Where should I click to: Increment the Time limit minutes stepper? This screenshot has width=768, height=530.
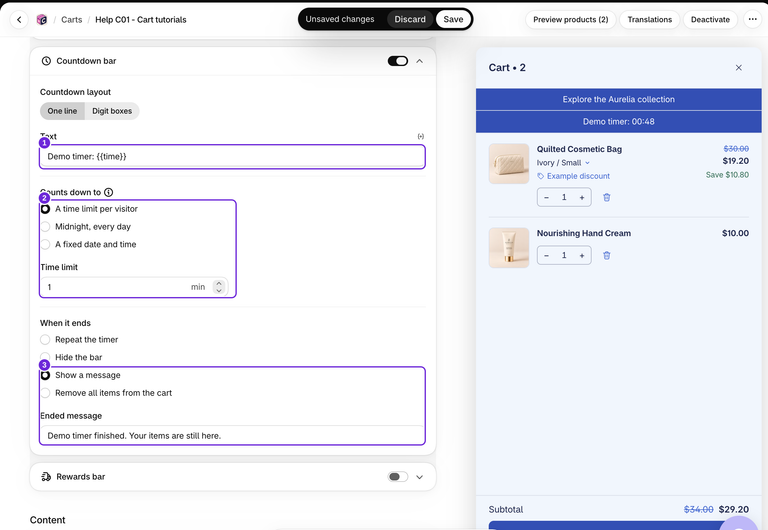[x=219, y=283]
